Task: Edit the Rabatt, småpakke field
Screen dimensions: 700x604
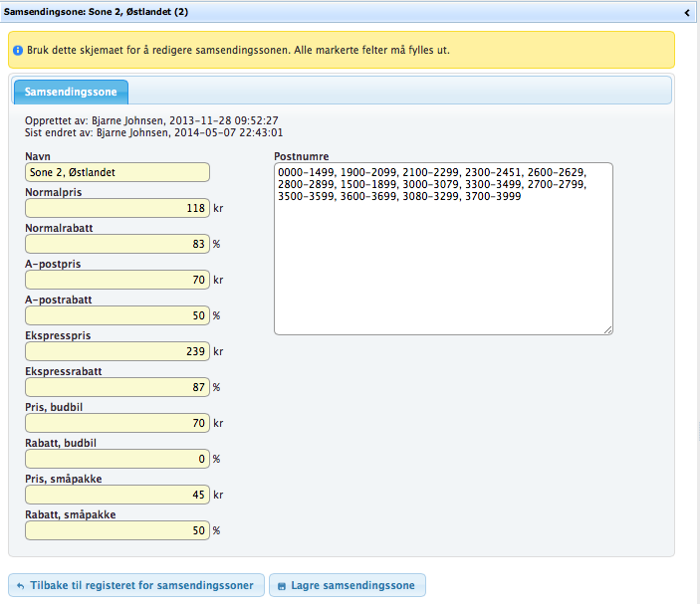Action: [117, 530]
